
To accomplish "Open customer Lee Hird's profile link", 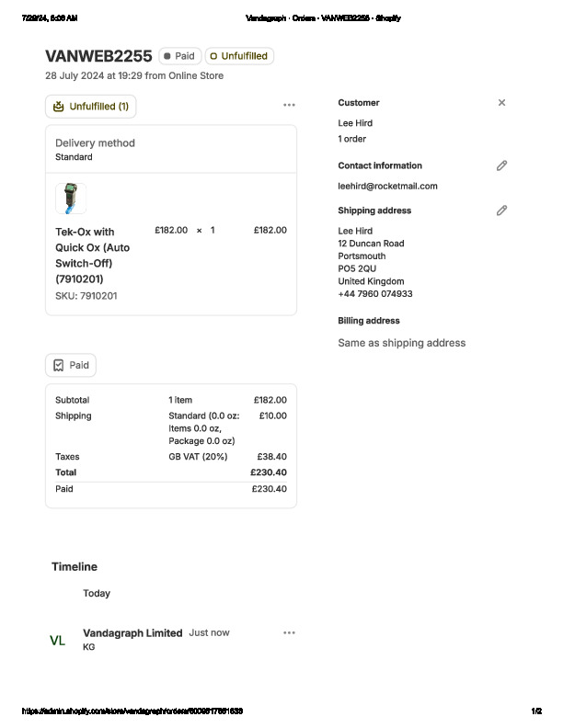I will (355, 123).
